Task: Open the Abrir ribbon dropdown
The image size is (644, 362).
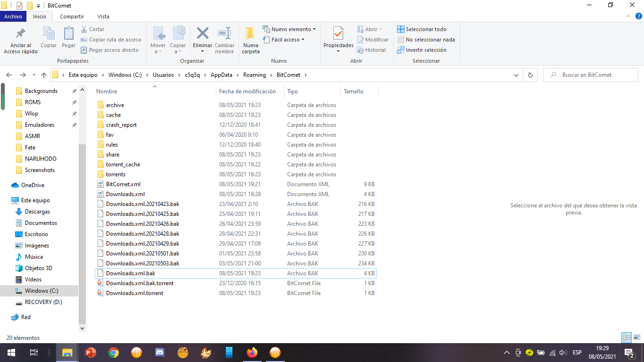Action: pos(370,29)
